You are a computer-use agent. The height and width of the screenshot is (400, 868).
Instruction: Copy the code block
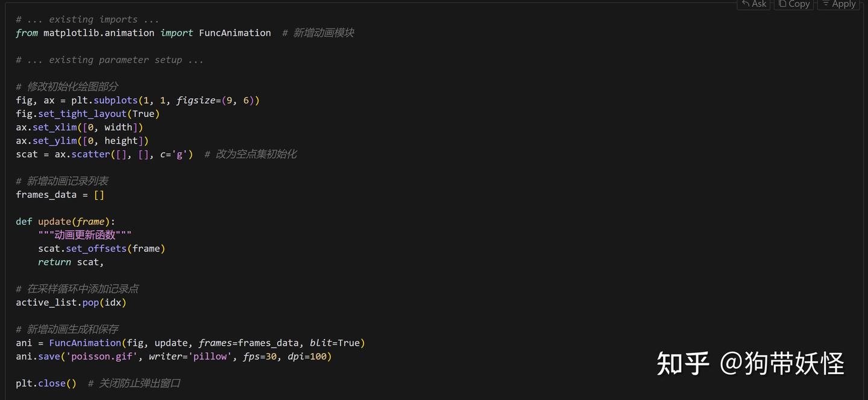pos(793,4)
